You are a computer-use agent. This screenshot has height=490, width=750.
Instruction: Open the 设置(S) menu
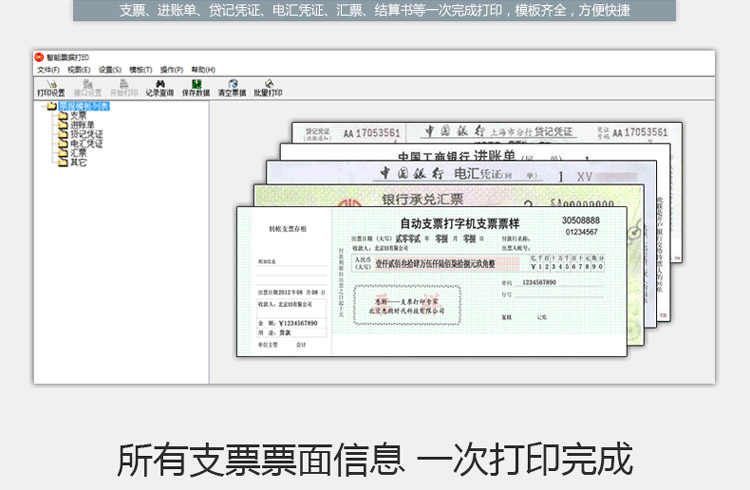[x=110, y=70]
